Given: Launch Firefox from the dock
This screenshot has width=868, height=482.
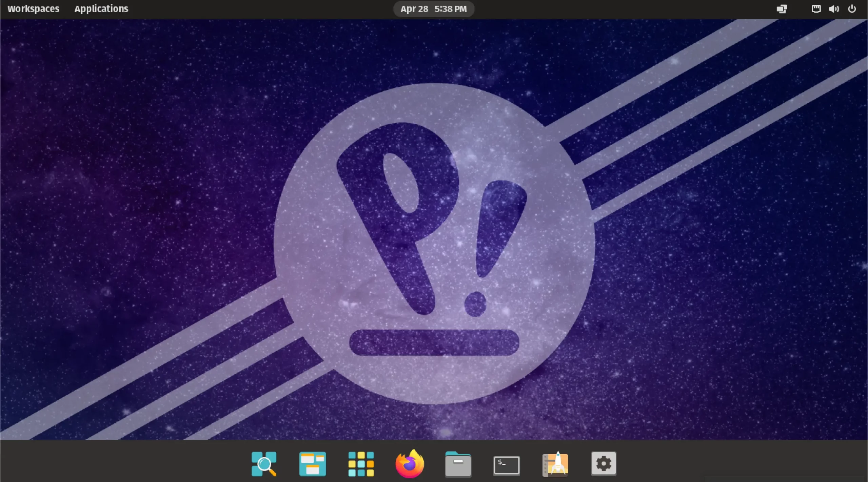Looking at the screenshot, I should coord(409,464).
